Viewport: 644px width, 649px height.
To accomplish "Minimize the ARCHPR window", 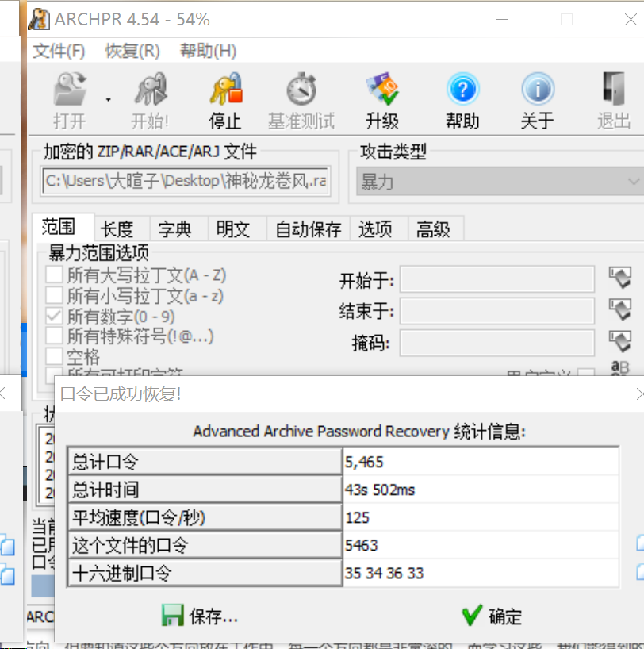I will 503,20.
